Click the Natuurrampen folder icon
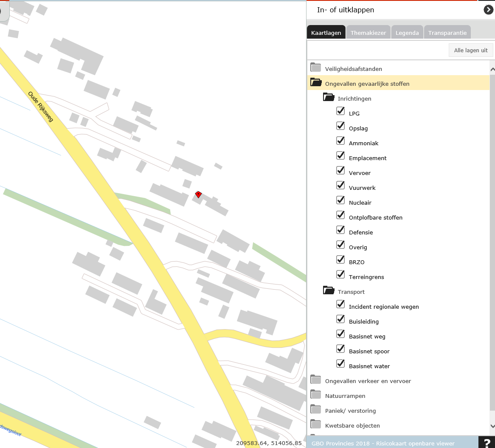This screenshot has width=495, height=448. pyautogui.click(x=315, y=394)
